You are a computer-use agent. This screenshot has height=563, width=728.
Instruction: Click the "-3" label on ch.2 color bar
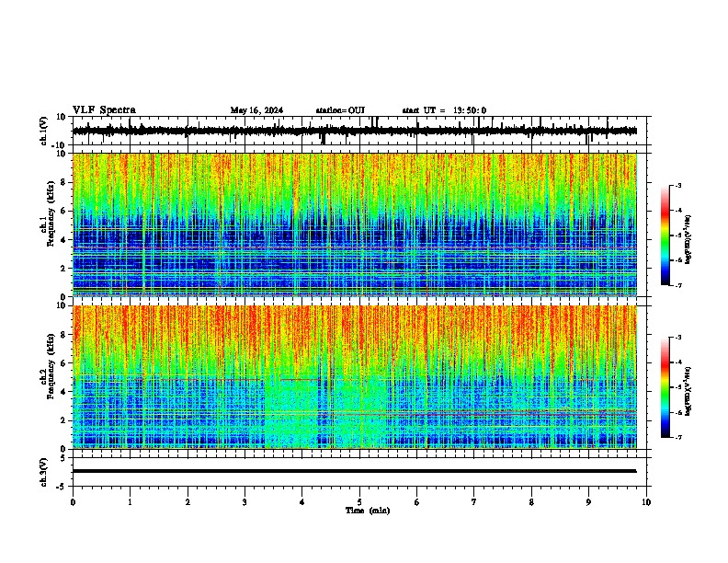[x=678, y=338]
